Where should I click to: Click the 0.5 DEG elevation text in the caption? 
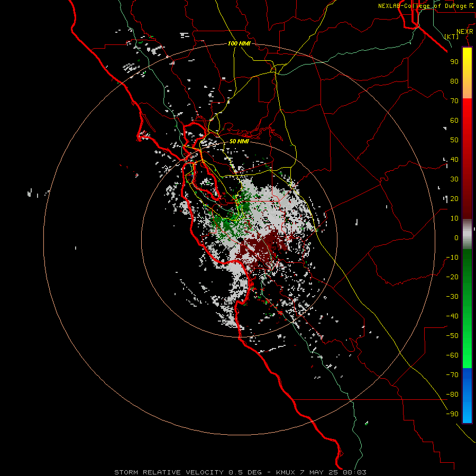(x=245, y=472)
